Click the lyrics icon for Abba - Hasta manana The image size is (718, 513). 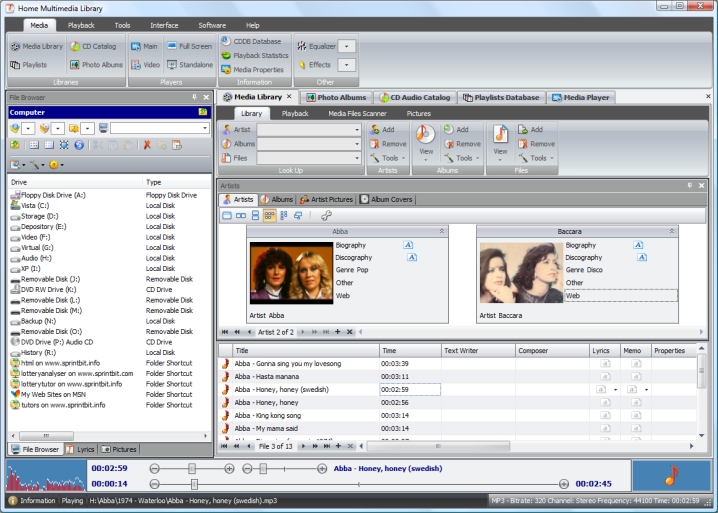coord(604,376)
